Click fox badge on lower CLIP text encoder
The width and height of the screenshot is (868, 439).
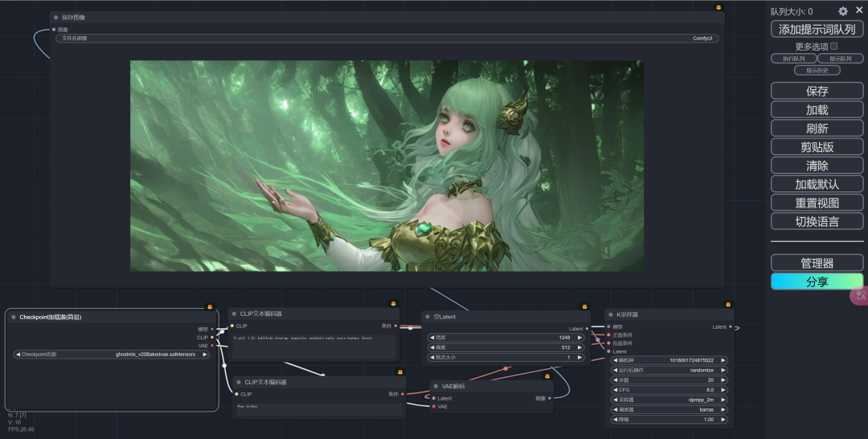pyautogui.click(x=399, y=371)
